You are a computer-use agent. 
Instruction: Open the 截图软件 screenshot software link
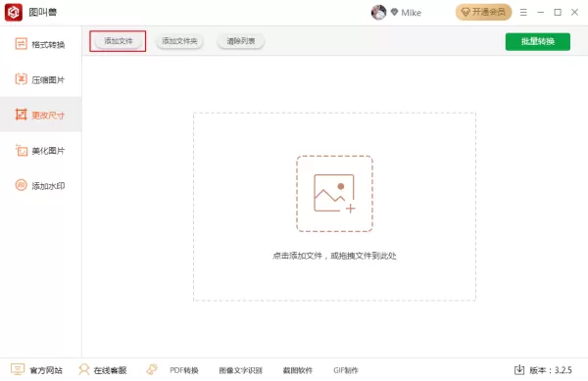point(297,370)
